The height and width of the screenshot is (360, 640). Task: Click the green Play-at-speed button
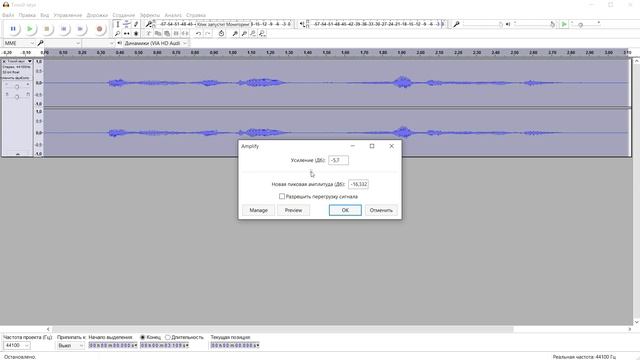tap(564, 24)
